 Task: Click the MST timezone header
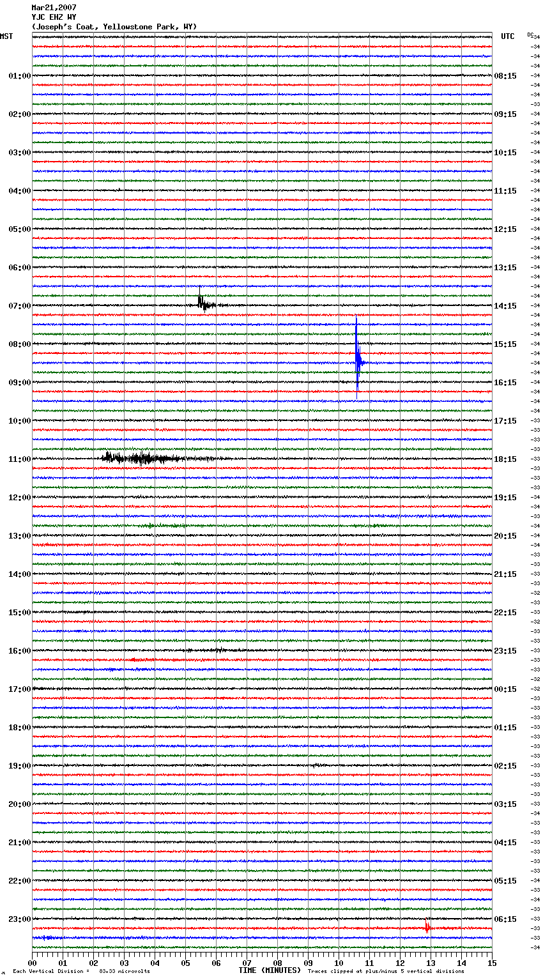coord(6,36)
